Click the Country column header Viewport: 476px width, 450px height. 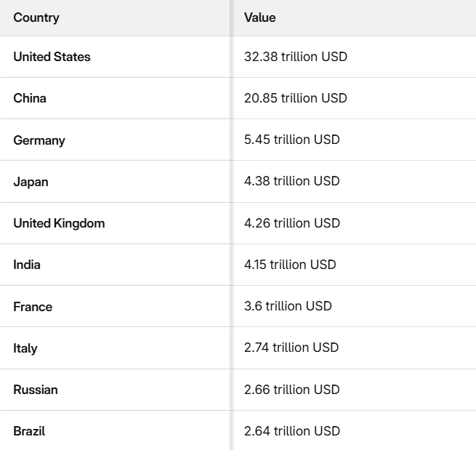(x=36, y=17)
